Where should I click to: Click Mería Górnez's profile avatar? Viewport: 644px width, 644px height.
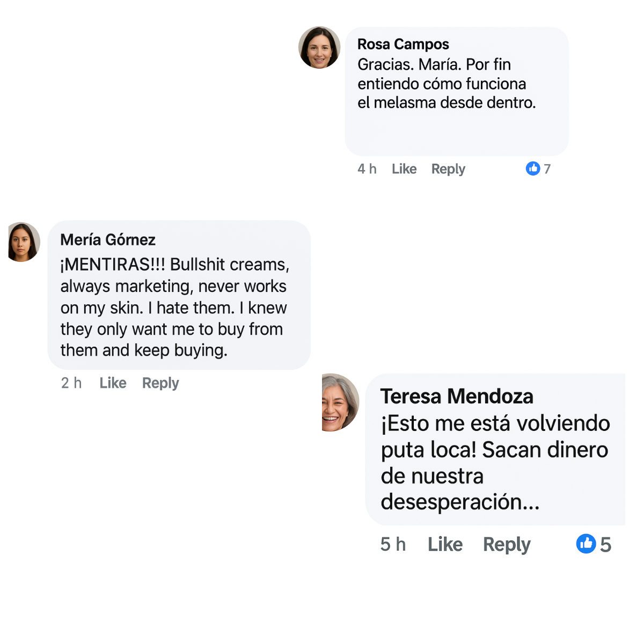[x=23, y=242]
